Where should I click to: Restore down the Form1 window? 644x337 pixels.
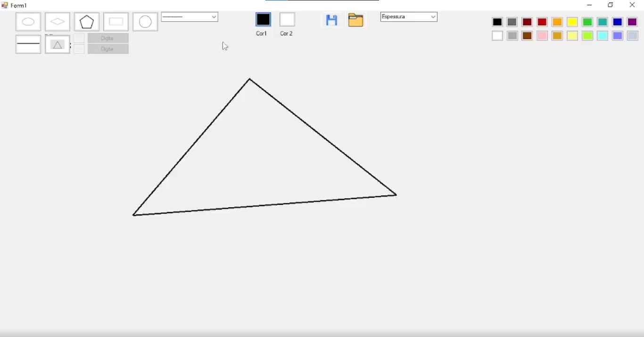(x=611, y=5)
